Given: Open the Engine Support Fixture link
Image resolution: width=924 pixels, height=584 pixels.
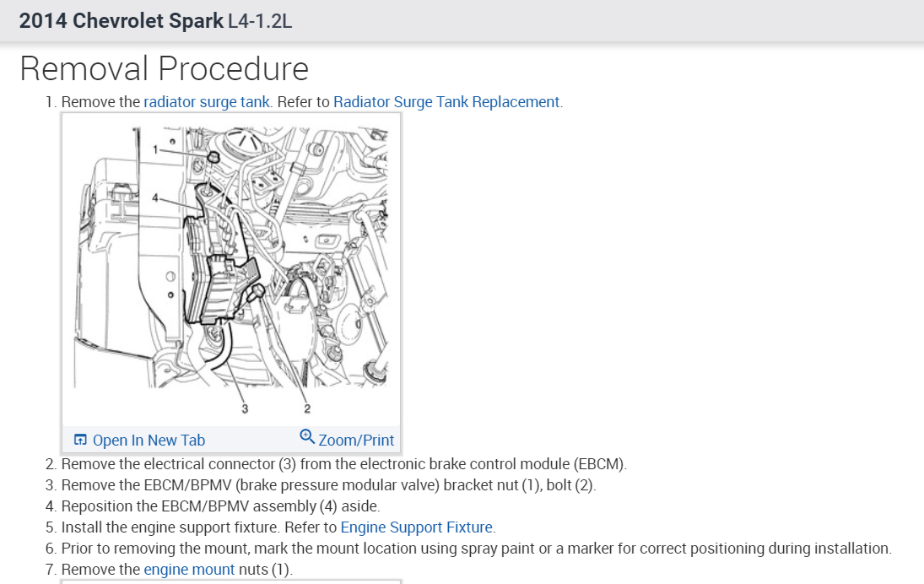Looking at the screenshot, I should click(x=416, y=527).
